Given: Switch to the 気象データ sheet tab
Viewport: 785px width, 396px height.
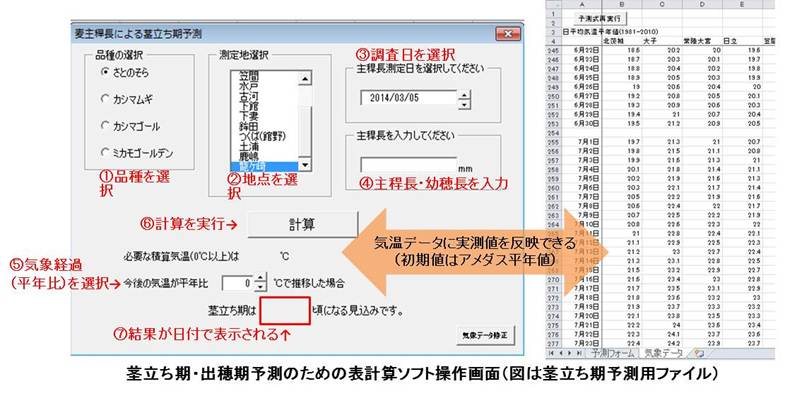Looking at the screenshot, I should point(663,353).
